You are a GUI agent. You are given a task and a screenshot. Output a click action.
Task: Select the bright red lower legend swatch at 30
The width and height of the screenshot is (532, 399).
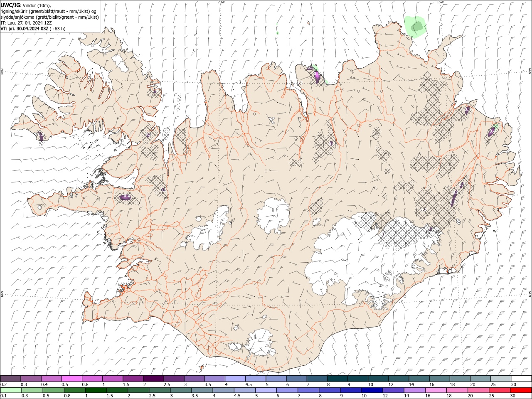click(521, 390)
